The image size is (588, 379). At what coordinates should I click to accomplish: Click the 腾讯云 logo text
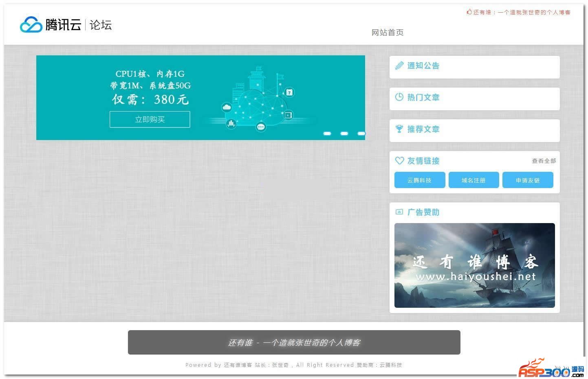pyautogui.click(x=63, y=25)
